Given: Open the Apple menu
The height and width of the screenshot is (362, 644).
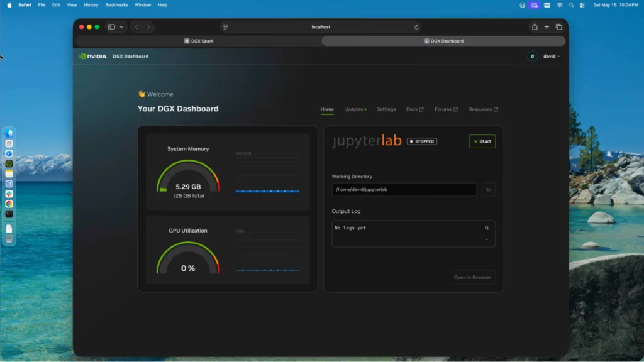Looking at the screenshot, I should coord(9,5).
